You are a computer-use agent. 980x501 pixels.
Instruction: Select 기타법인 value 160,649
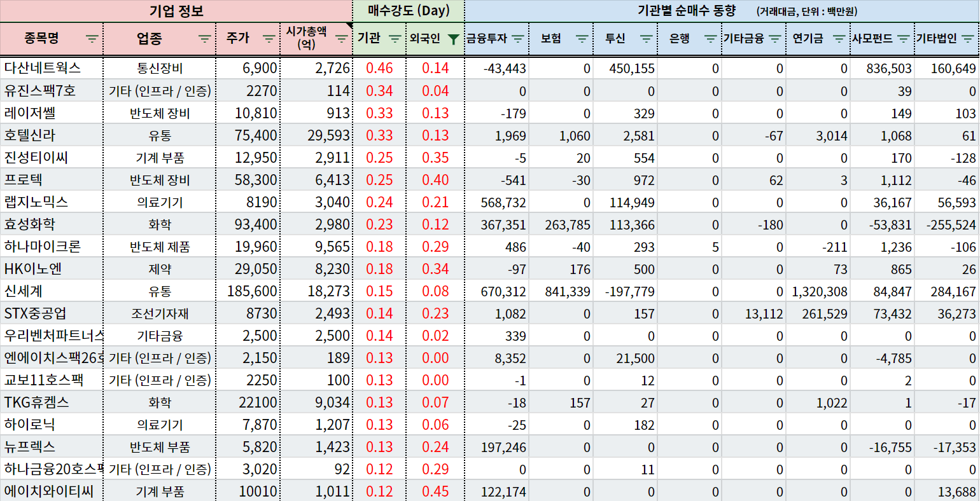click(947, 68)
